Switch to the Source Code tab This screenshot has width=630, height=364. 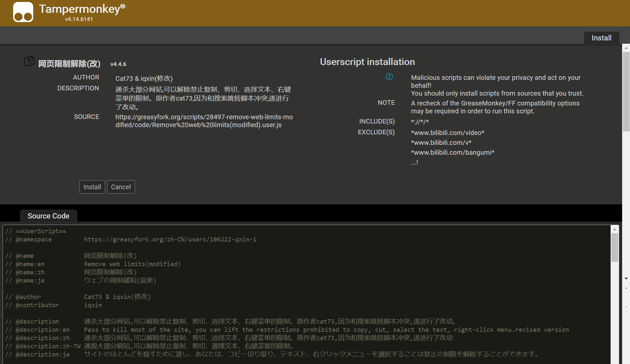pos(48,216)
